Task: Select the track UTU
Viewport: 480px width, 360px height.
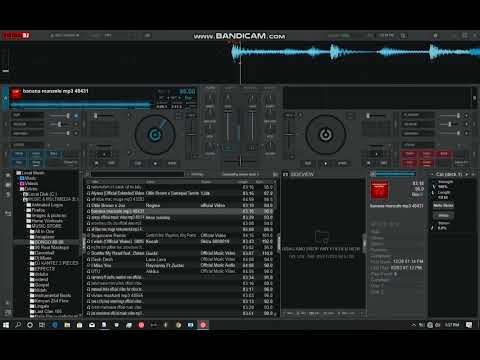Action: point(180,271)
